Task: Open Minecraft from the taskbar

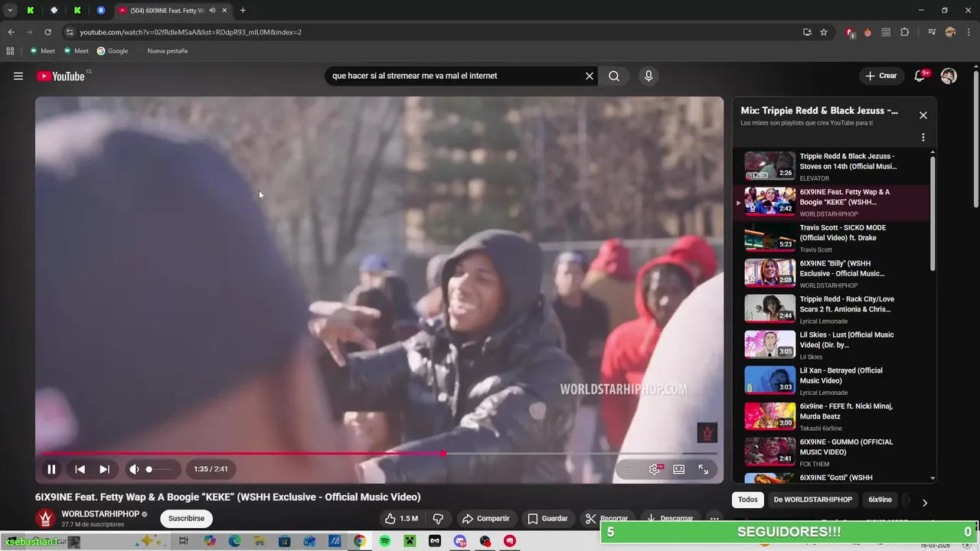Action: click(410, 541)
